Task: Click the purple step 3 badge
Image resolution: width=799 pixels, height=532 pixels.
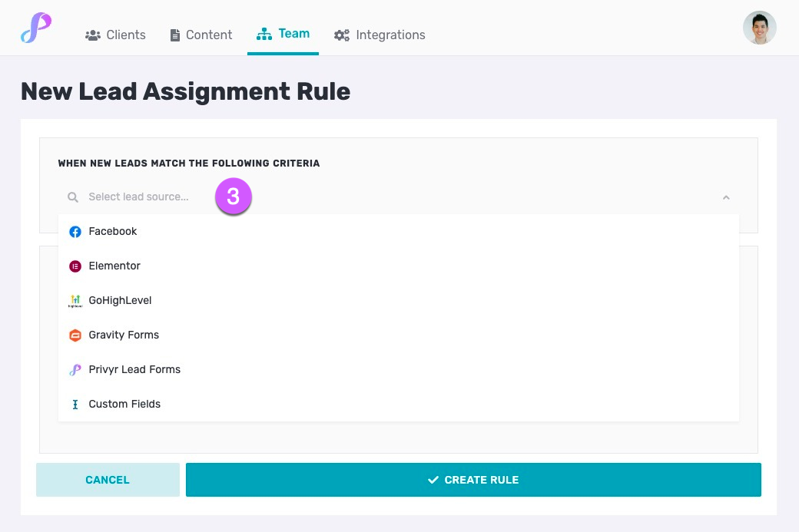Action: 233,196
